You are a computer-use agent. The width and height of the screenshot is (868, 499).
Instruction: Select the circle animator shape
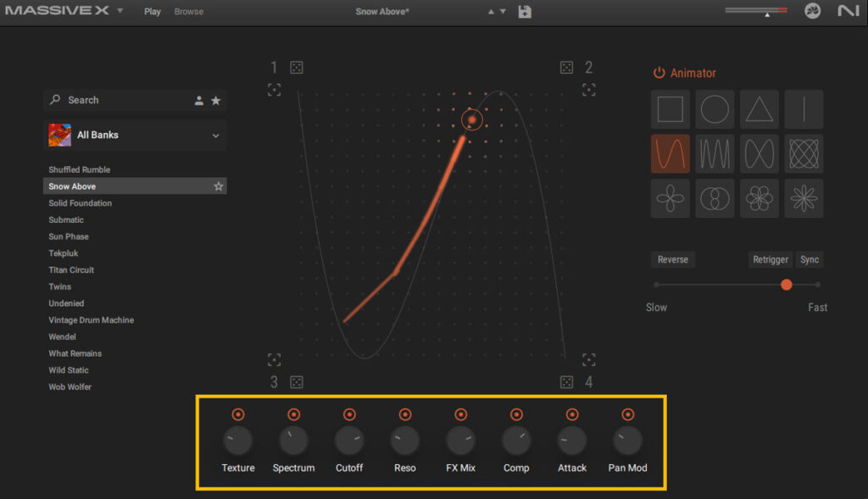[x=715, y=109]
